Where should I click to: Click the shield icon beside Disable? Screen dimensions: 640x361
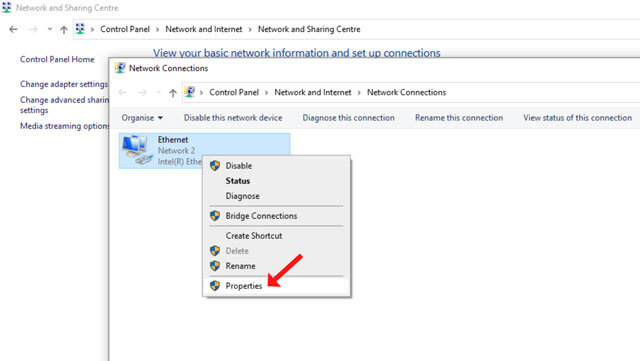click(x=215, y=165)
